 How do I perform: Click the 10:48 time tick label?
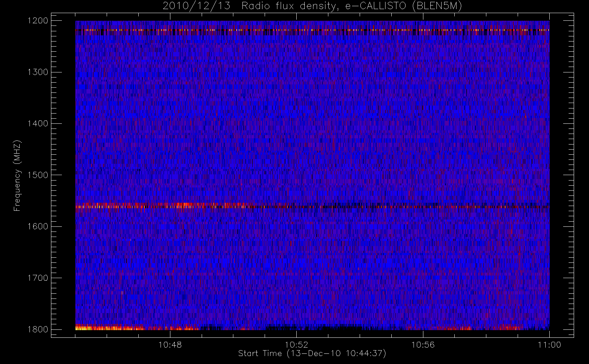[170, 345]
